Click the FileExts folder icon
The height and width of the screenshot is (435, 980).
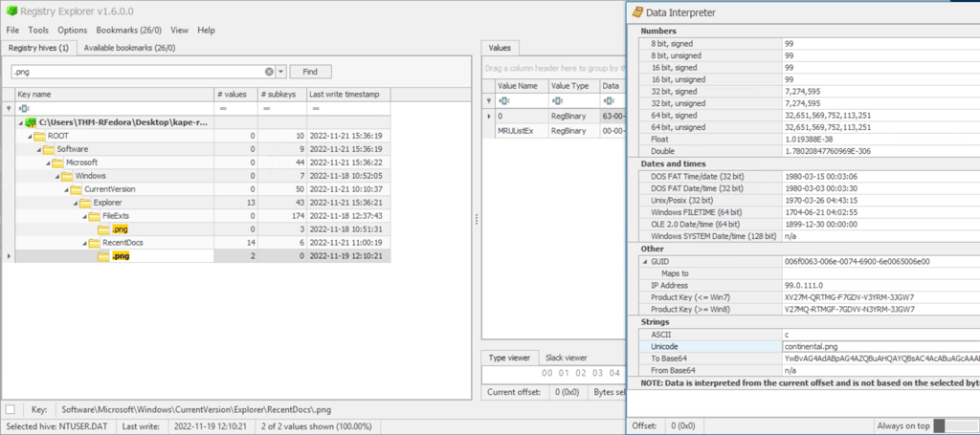95,216
